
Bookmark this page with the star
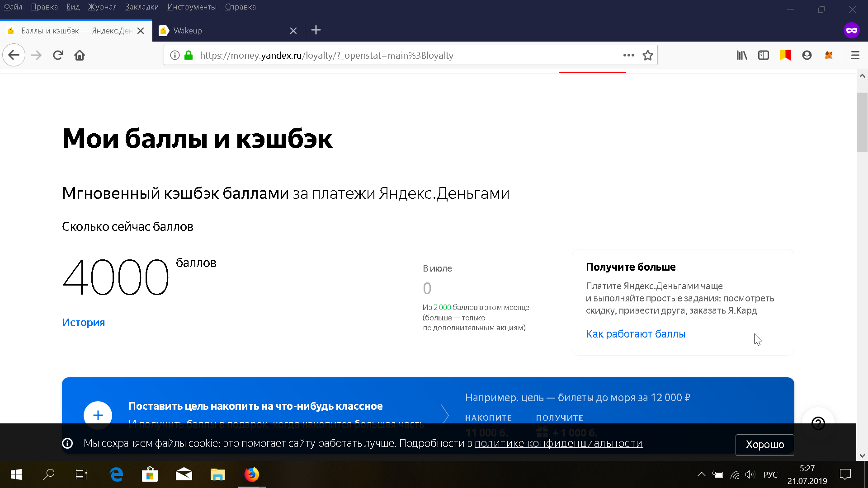click(x=648, y=55)
